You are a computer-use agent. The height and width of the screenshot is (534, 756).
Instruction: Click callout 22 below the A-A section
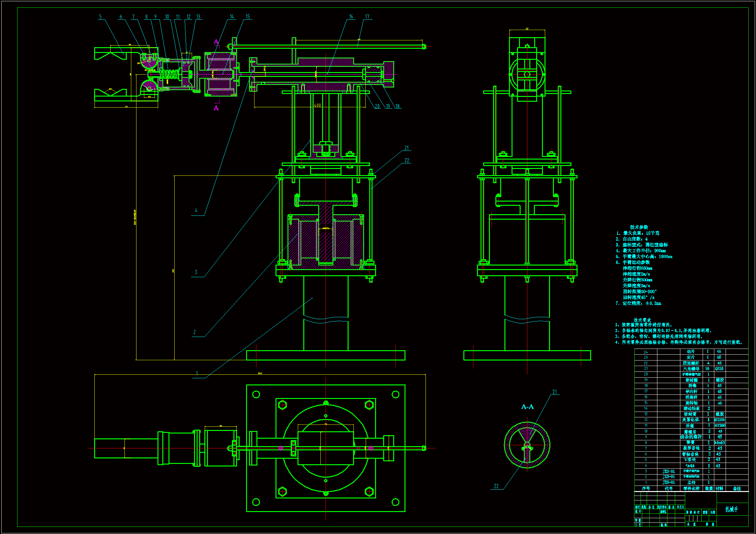(x=496, y=486)
